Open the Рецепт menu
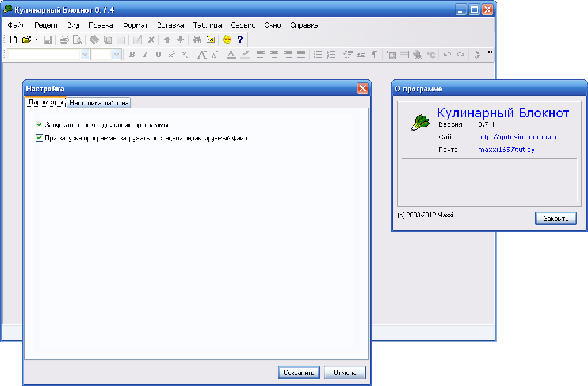The width and height of the screenshot is (588, 386). [46, 25]
